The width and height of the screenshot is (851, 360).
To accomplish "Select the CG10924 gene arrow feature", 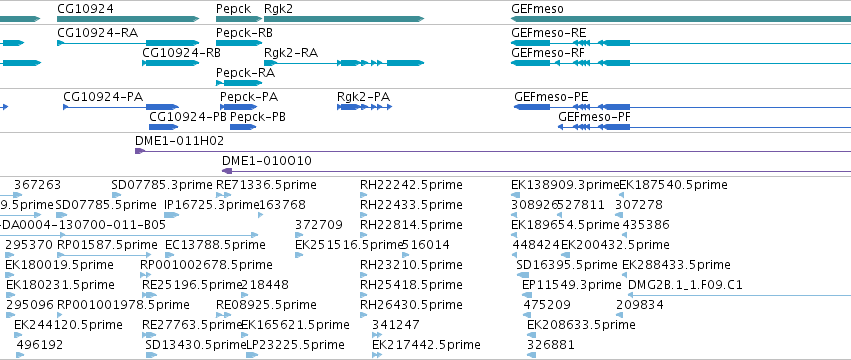I will (128, 19).
